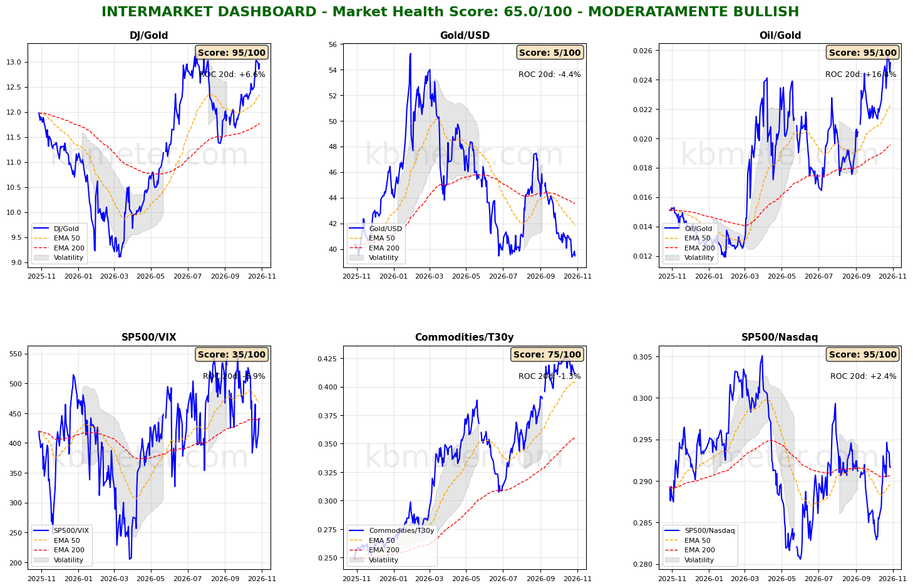This screenshot has width=913, height=588.
Task: Click the ROC 20d label in Oil/Gold chart
Action: pyautogui.click(x=861, y=75)
